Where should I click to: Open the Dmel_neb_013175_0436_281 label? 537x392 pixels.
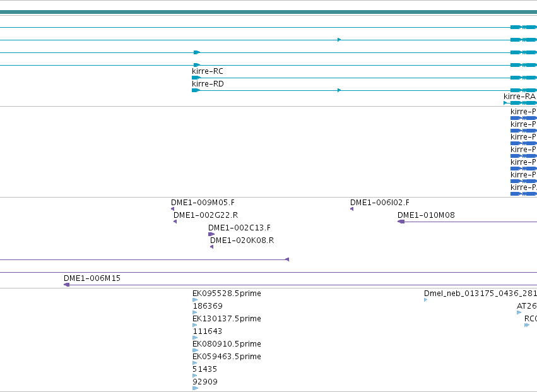[x=480, y=294]
